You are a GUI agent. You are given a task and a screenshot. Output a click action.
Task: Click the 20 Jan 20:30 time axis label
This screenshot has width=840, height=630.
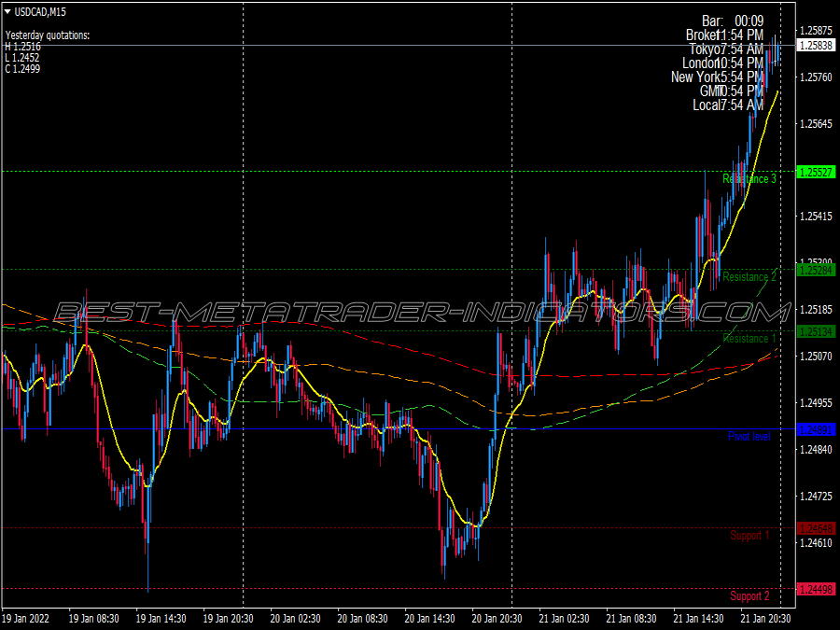point(497,618)
